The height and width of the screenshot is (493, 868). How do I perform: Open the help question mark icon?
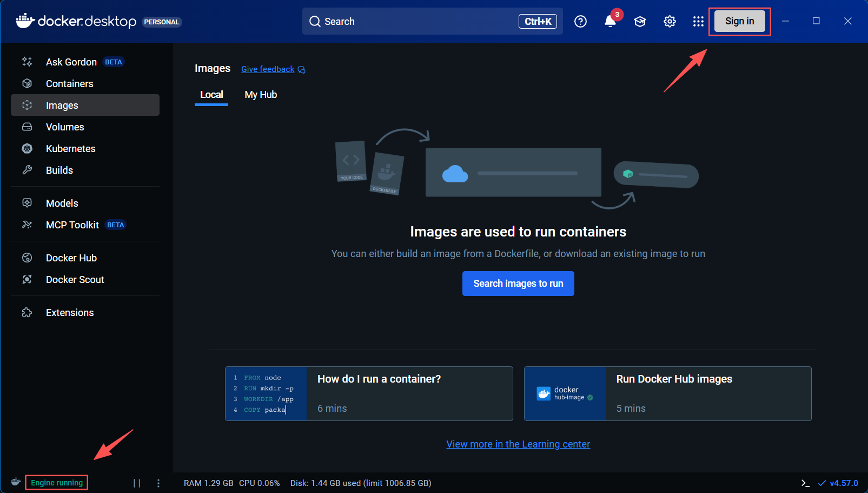pos(580,21)
